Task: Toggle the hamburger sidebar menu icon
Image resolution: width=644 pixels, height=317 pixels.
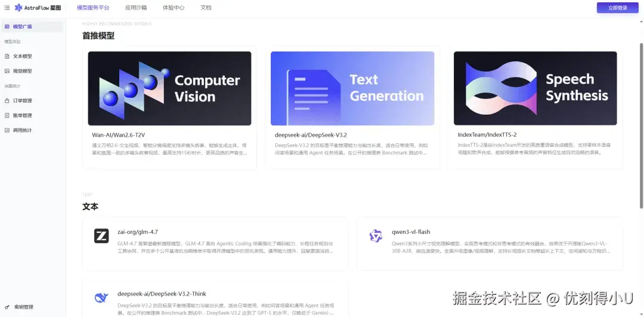Action: click(7, 7)
